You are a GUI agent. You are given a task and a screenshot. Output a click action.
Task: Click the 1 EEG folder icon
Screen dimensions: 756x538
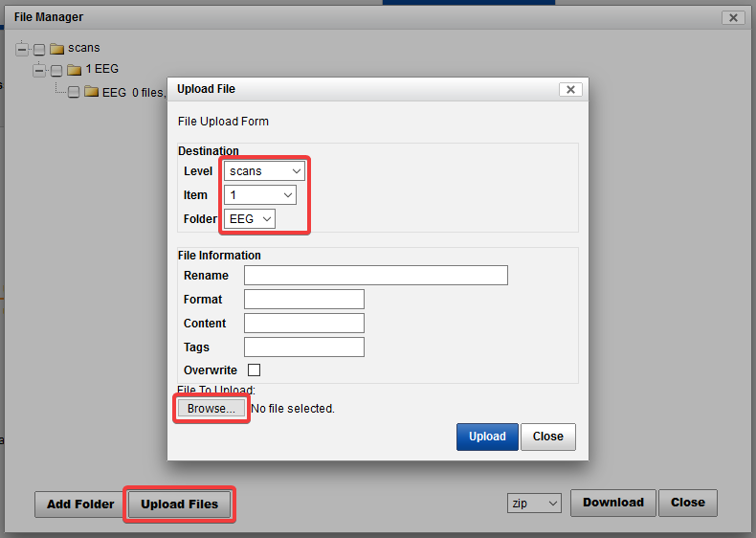tap(74, 70)
